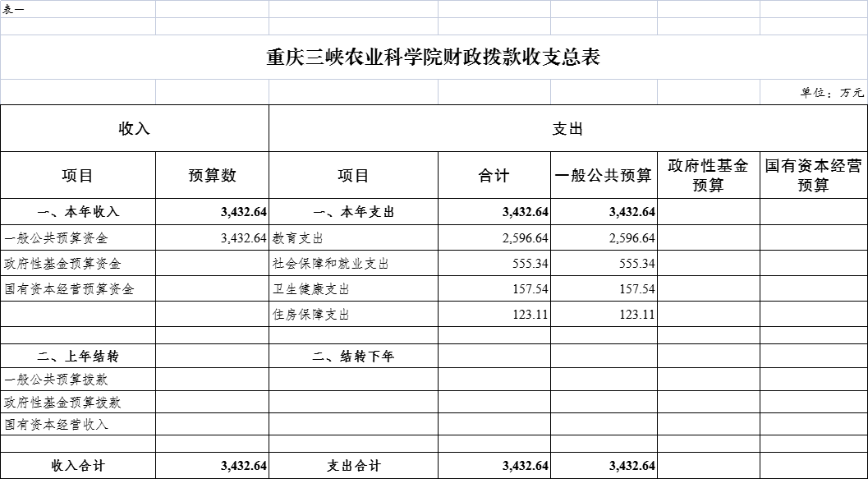Click the 收入 section header cell
Image resolution: width=868 pixels, height=479 pixels.
[x=135, y=129]
